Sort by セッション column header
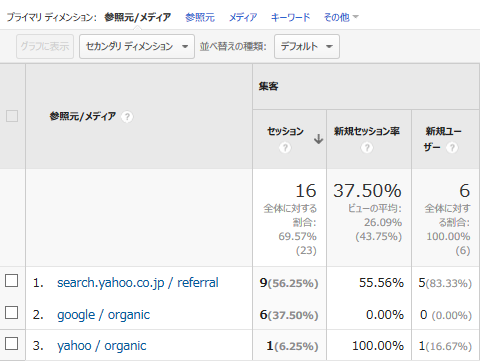Screen dimensions: 480x361 [285, 131]
